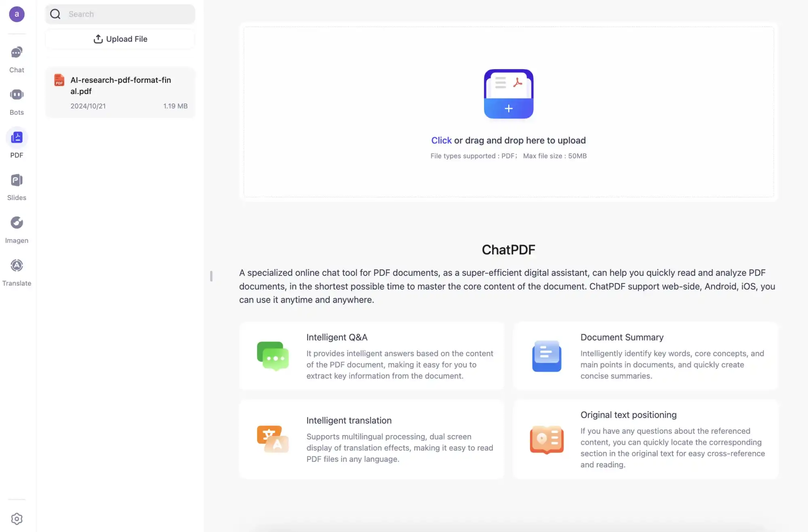Click the Upload File button
Viewport: 808px width, 532px height.
coord(120,39)
